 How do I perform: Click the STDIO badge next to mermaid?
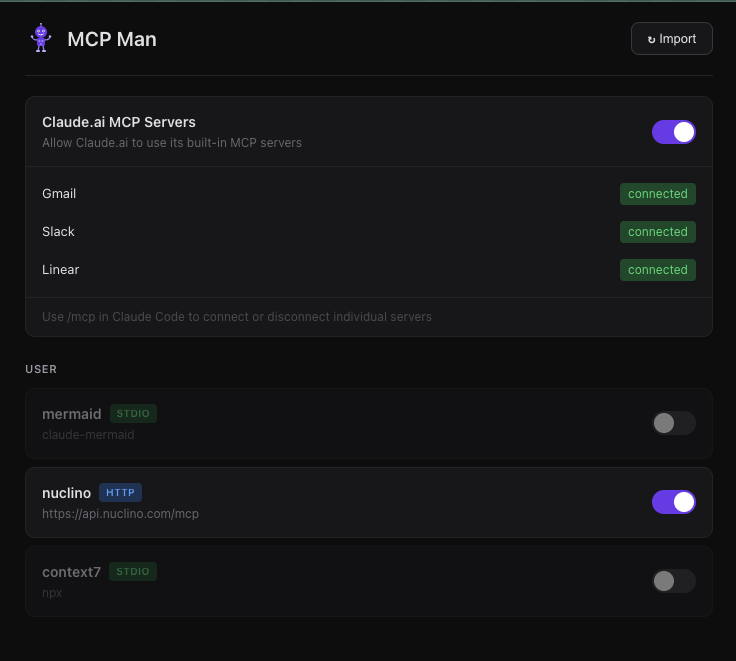133,414
